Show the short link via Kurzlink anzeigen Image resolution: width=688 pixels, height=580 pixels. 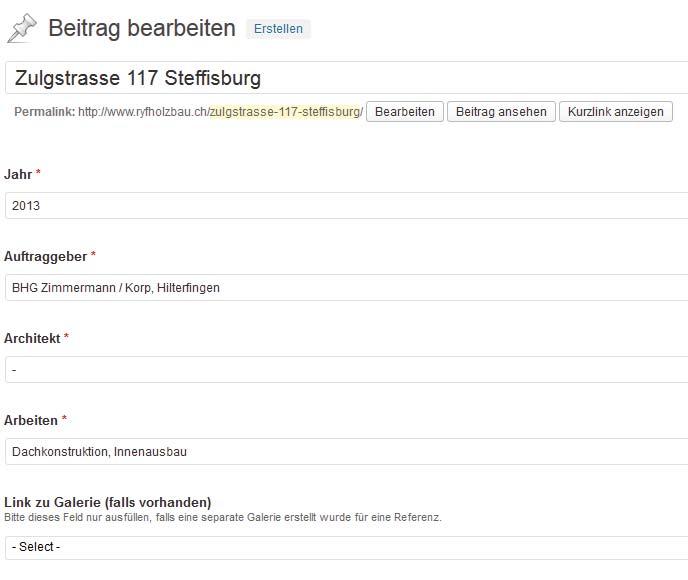tap(616, 112)
